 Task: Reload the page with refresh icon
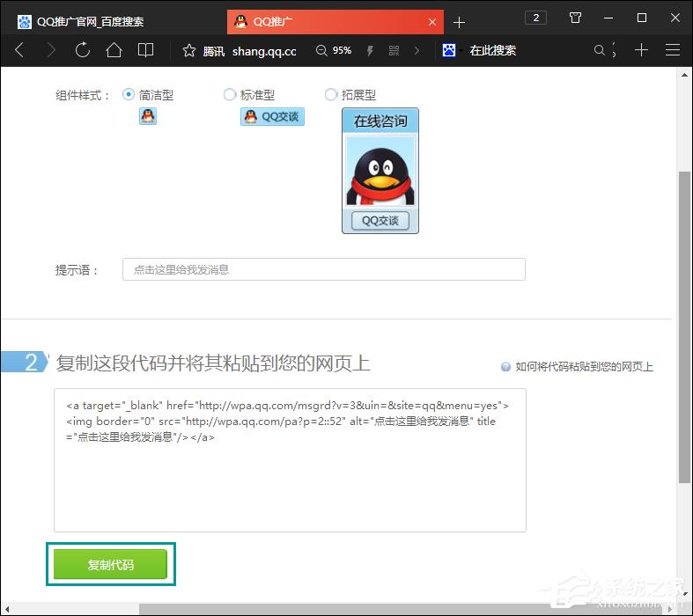(82, 50)
